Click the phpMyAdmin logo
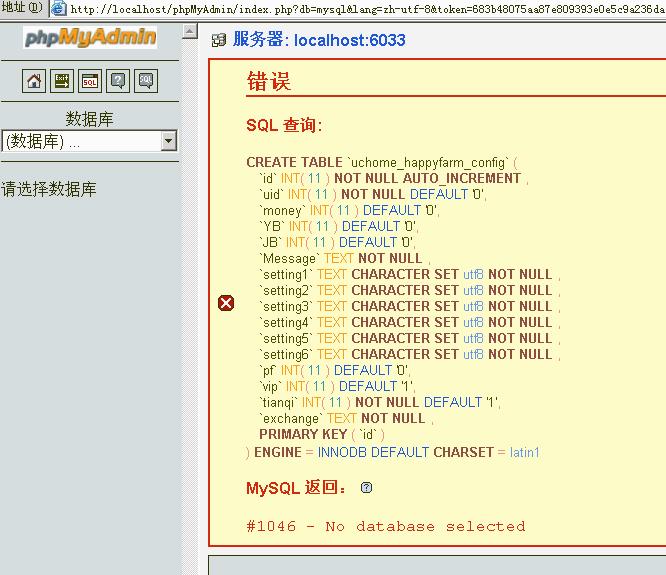 pyautogui.click(x=90, y=37)
